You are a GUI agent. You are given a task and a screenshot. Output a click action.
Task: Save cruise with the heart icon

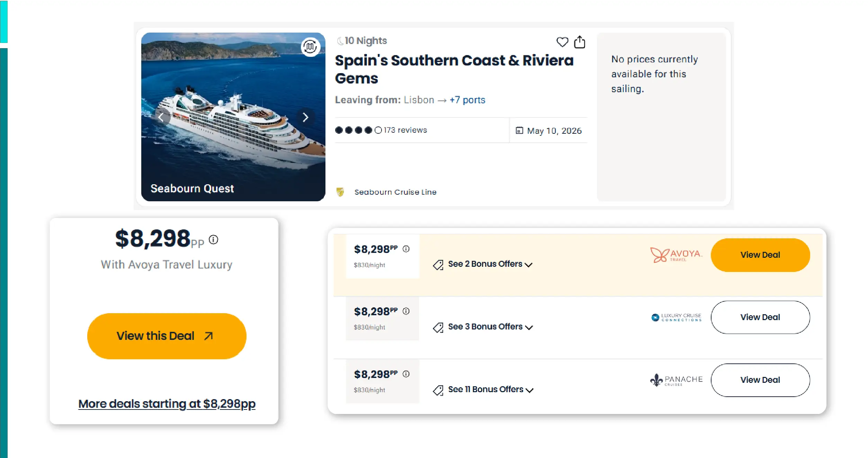click(562, 42)
